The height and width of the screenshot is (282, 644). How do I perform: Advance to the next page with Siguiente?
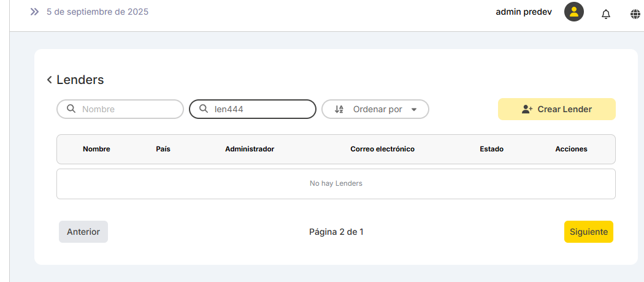click(x=588, y=232)
